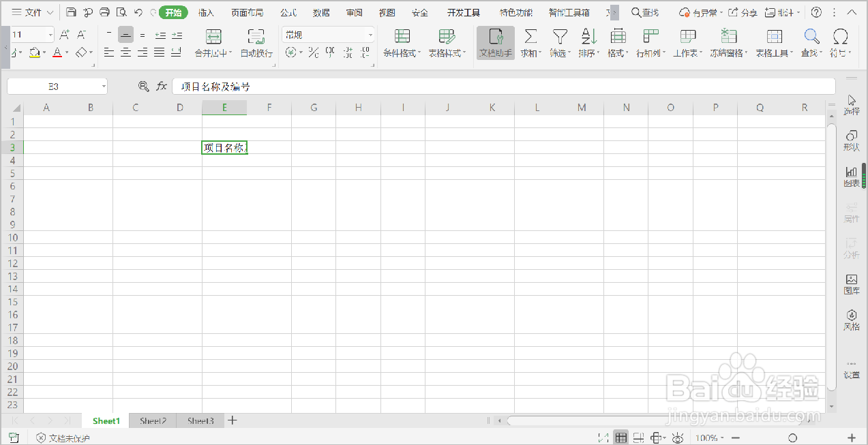This screenshot has width=868, height=445.
Task: Toggle reading mode eye icon
Action: (x=678, y=438)
